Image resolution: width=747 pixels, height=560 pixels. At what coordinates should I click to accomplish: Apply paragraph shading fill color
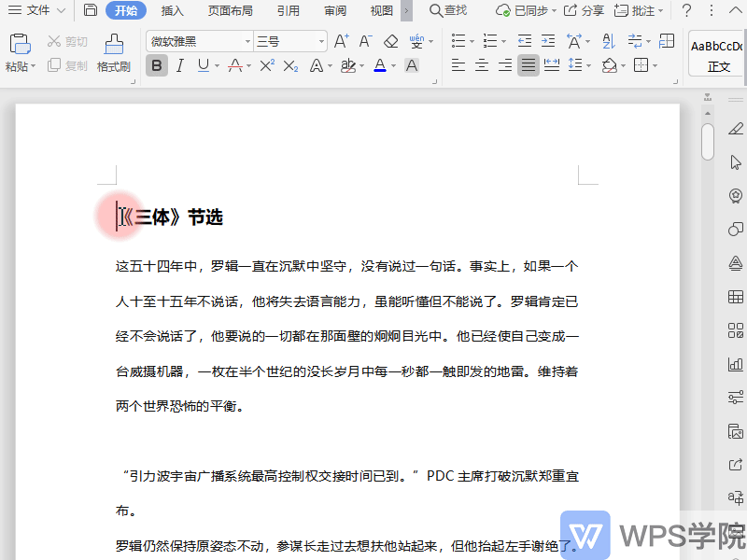pyautogui.click(x=610, y=65)
